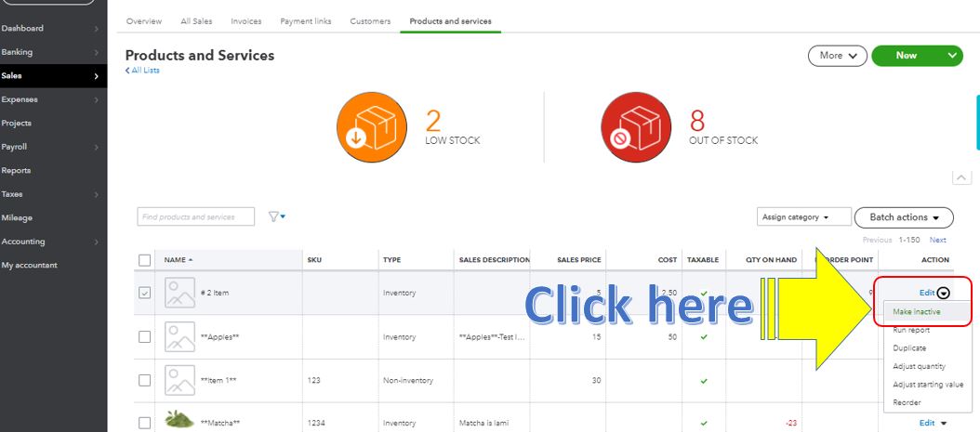Check the Apples row checkbox

coord(144,336)
